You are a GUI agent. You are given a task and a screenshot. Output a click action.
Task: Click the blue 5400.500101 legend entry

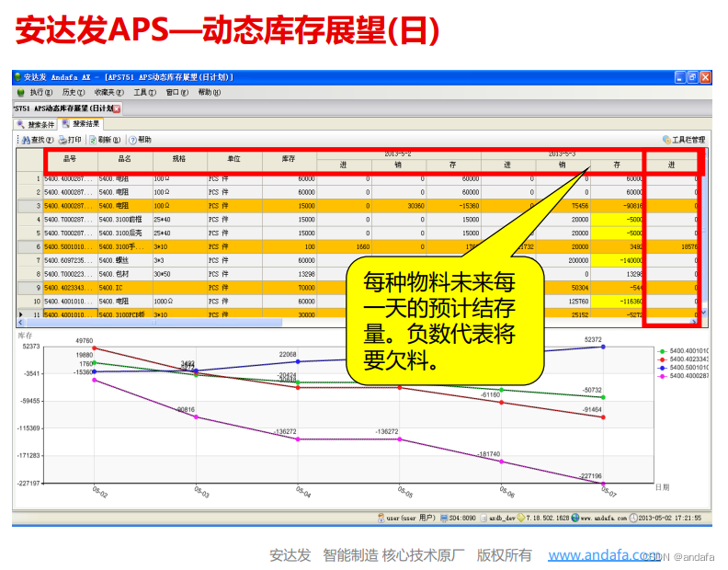[x=685, y=368]
